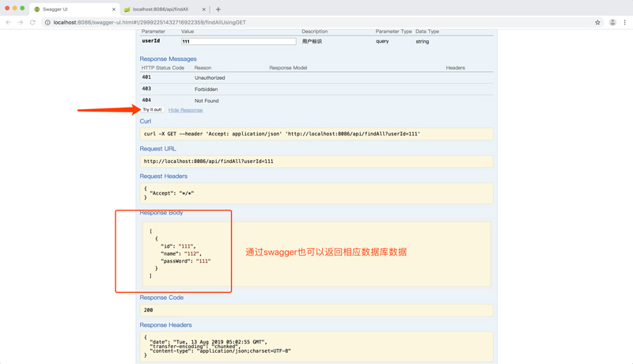Click the userId parameter name

(x=151, y=41)
